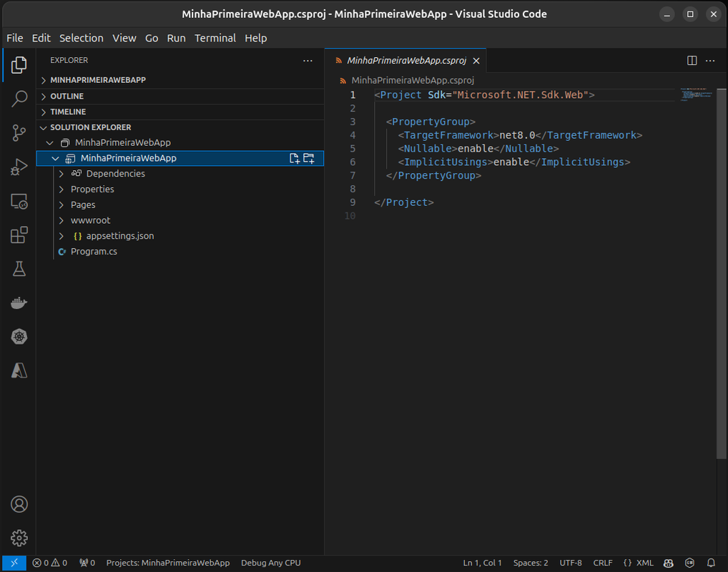728x572 pixels.
Task: Open the Go menu
Action: pos(152,38)
